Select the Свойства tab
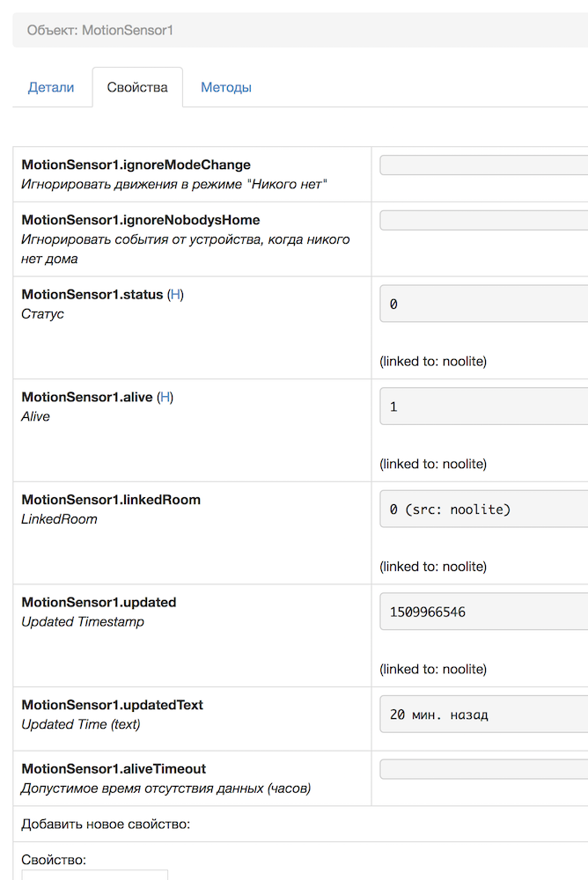Screen dimensions: 588x880 (137, 87)
